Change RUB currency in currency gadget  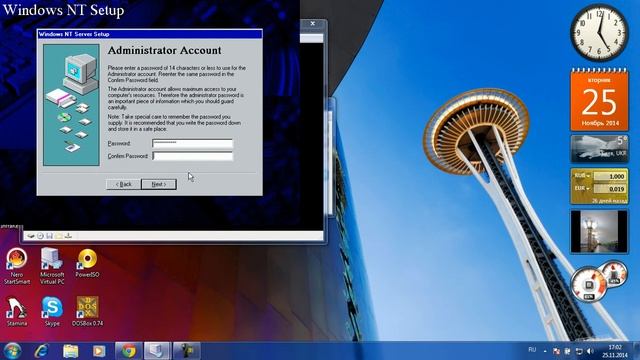click(x=582, y=176)
